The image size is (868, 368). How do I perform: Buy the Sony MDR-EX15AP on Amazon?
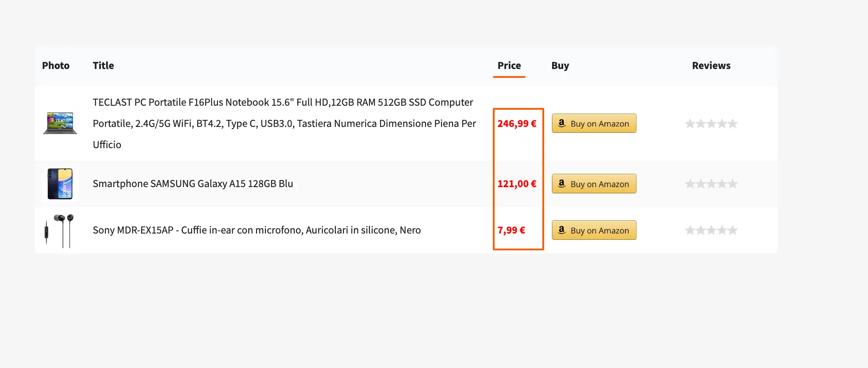point(594,230)
